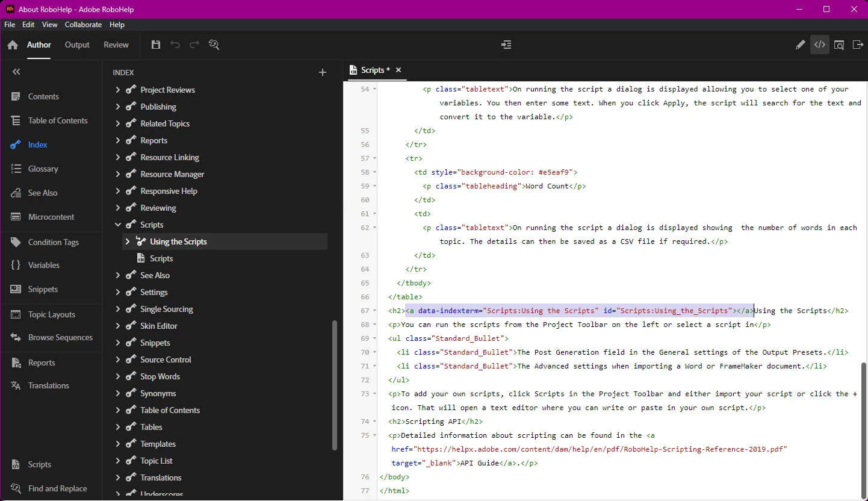Click the Undo arrow icon

click(x=175, y=45)
